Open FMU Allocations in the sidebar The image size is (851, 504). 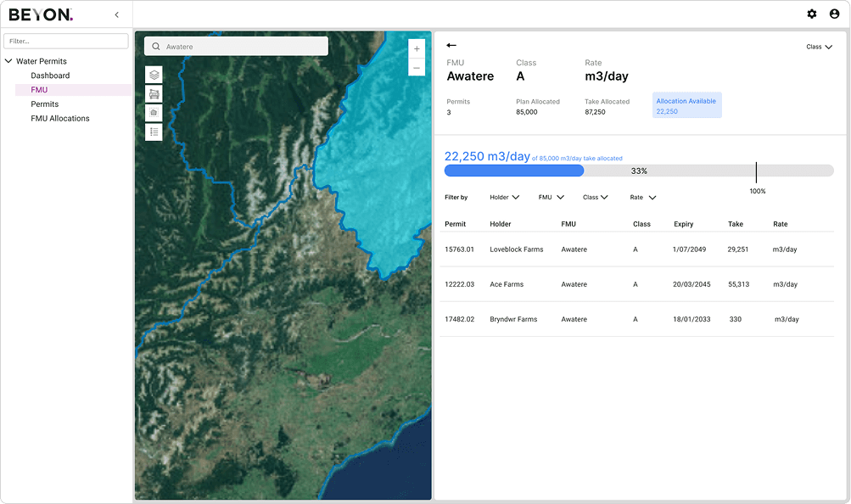tap(60, 118)
